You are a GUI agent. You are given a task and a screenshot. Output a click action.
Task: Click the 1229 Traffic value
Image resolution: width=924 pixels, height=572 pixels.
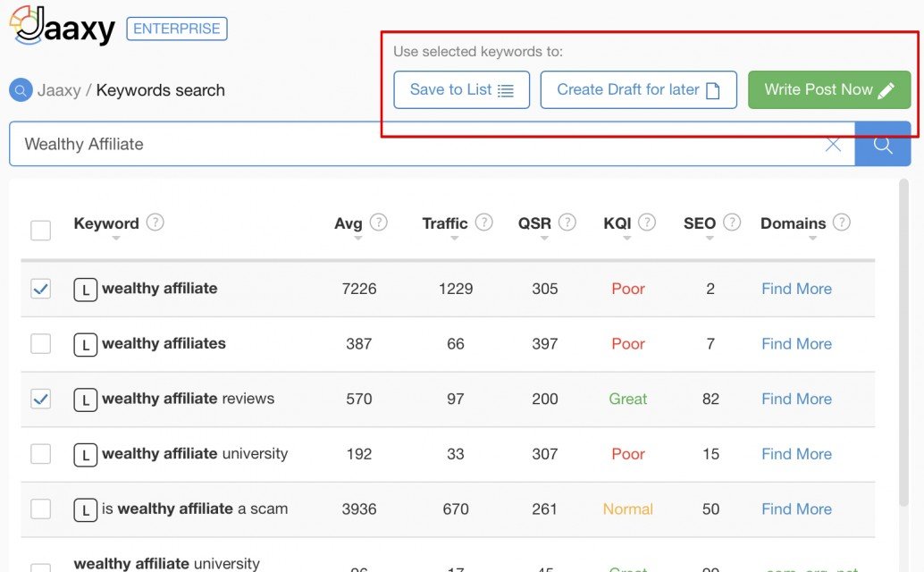click(456, 289)
